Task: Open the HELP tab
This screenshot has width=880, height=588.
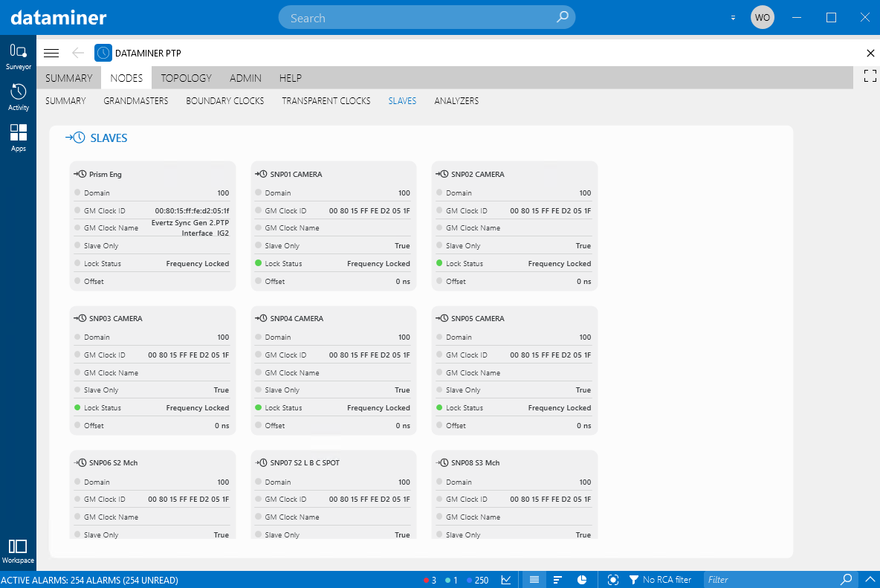Action: tap(290, 78)
